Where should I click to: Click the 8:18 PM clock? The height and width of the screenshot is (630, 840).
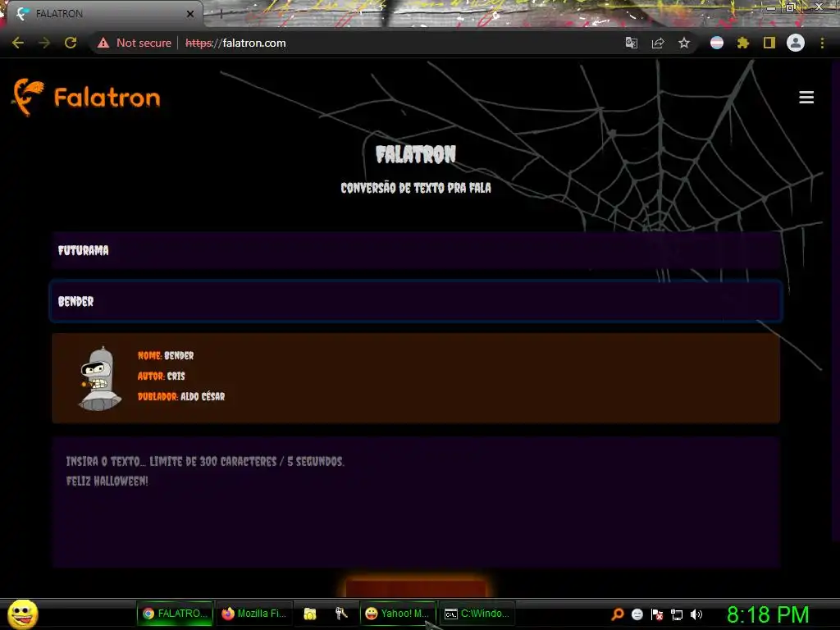[x=768, y=614]
